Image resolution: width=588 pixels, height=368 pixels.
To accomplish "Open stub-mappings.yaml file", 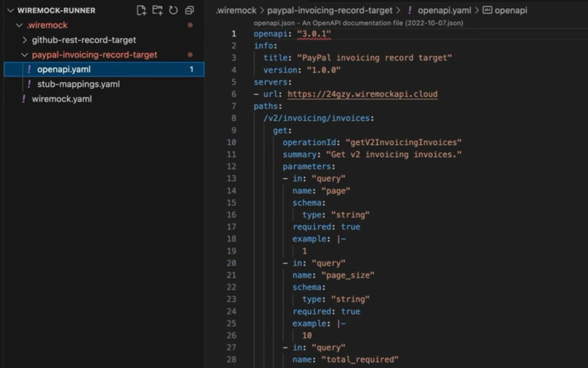I will 78,84.
